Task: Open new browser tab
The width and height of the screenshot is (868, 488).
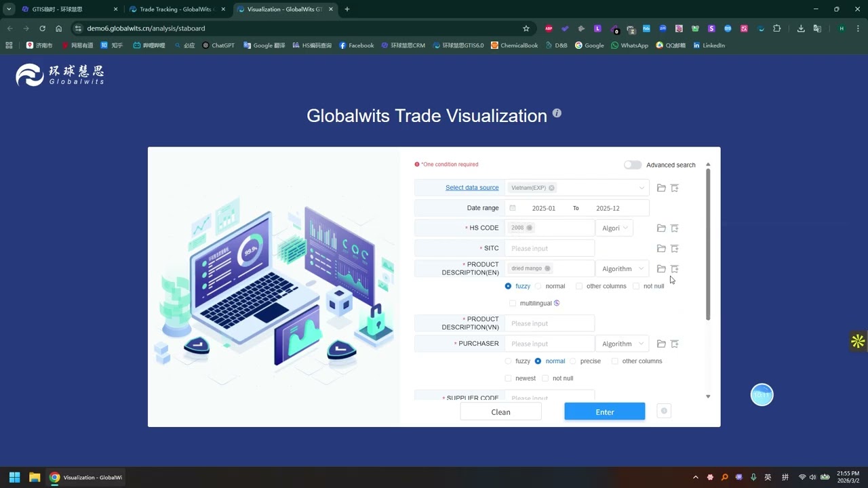Action: [347, 9]
